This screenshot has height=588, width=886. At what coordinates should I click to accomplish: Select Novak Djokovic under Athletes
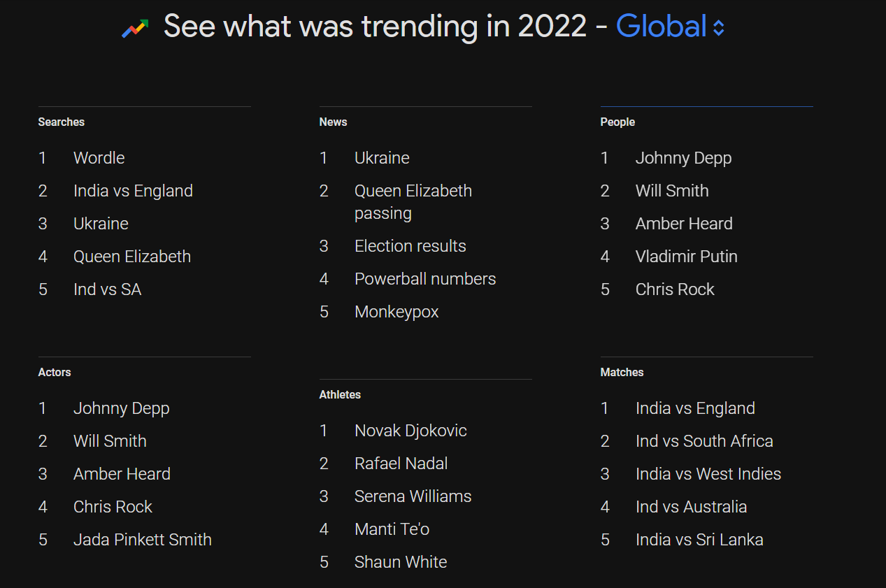(x=410, y=431)
